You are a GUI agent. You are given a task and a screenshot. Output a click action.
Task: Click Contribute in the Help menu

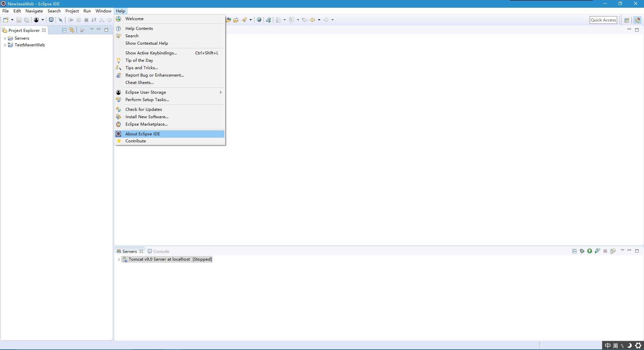[x=170, y=141]
